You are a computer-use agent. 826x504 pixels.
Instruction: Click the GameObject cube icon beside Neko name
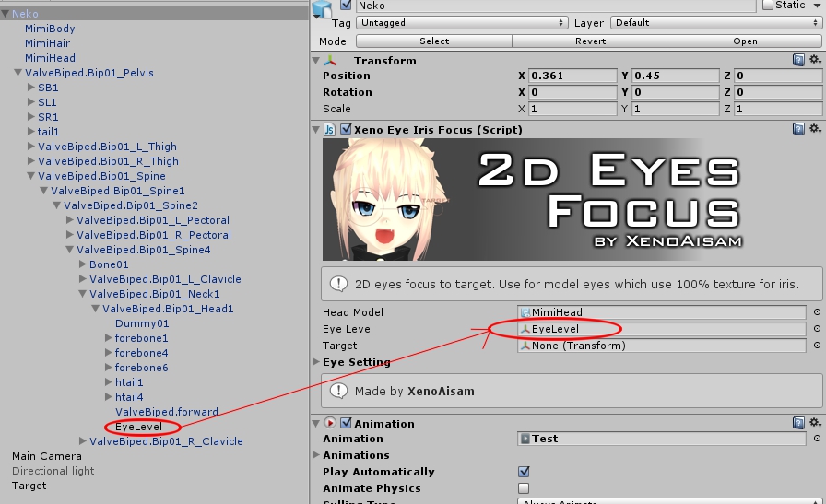(x=322, y=8)
